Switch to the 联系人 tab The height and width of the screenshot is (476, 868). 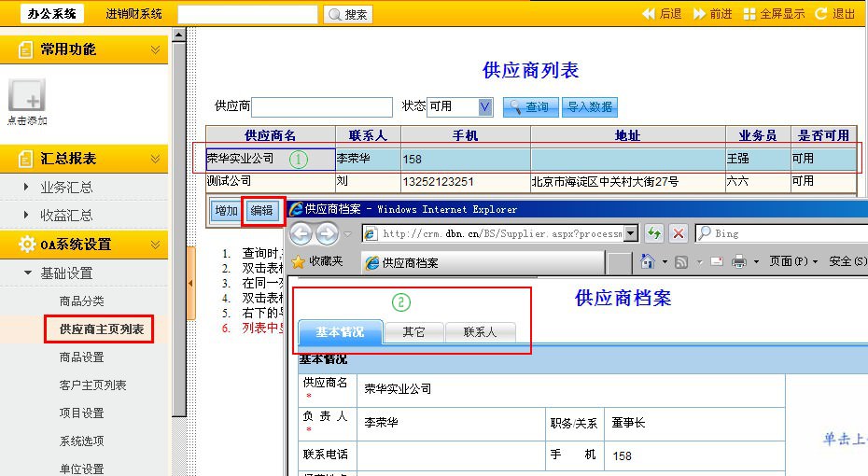(x=480, y=332)
